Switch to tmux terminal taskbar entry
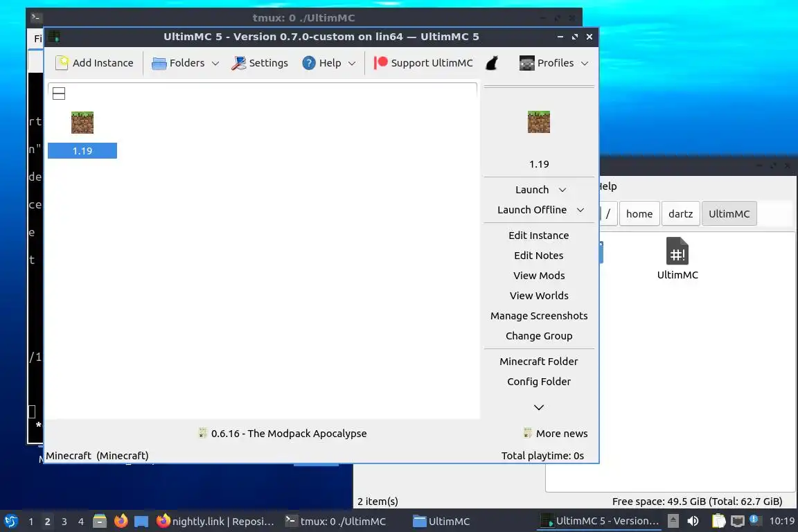This screenshot has height=532, width=798. tap(335, 522)
